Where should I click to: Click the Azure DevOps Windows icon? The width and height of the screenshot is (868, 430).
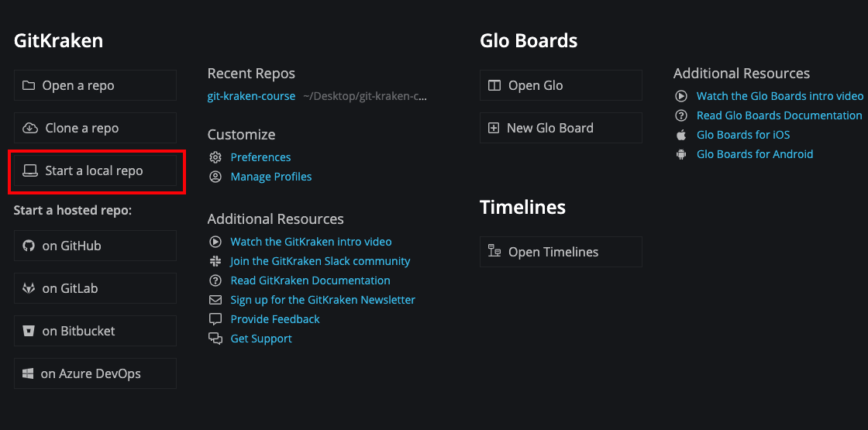click(x=28, y=373)
